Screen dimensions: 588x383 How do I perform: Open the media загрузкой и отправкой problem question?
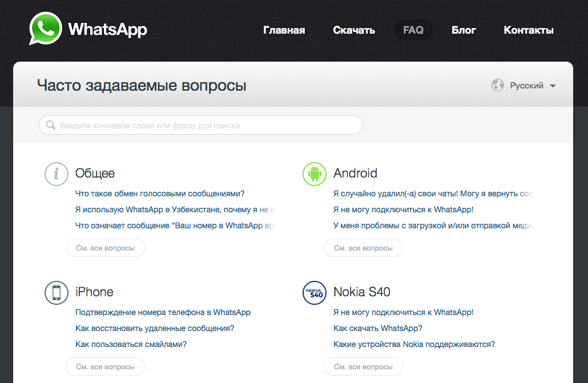[x=433, y=226]
